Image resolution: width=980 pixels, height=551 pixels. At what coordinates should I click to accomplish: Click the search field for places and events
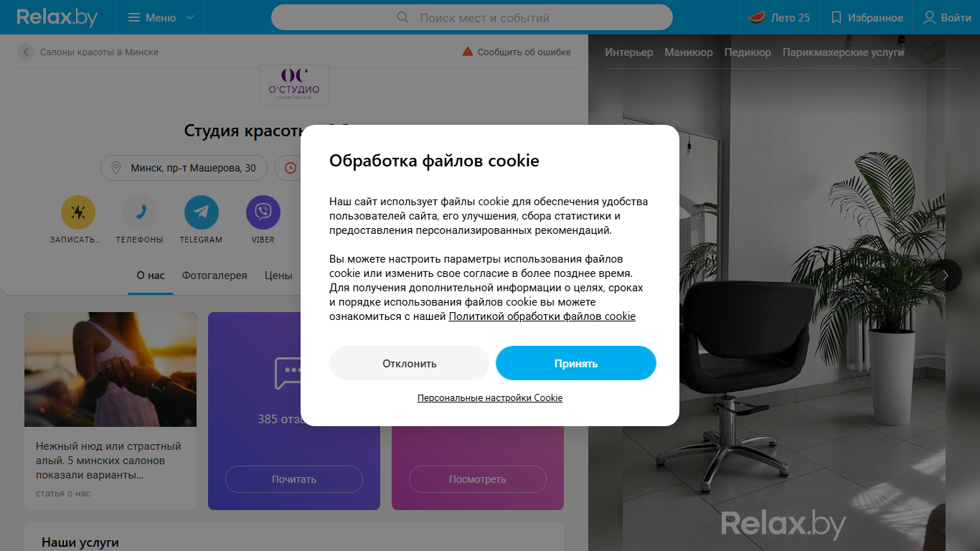[x=472, y=17]
